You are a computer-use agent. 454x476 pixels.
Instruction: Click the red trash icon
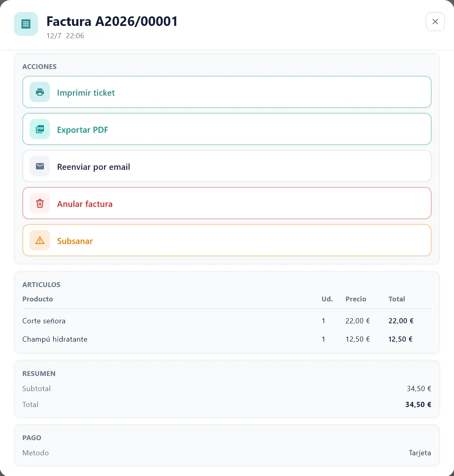click(40, 203)
